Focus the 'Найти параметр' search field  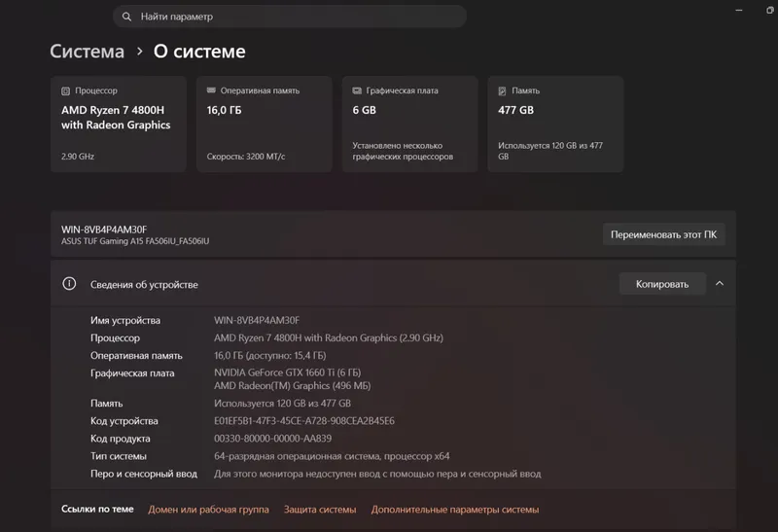(x=290, y=17)
